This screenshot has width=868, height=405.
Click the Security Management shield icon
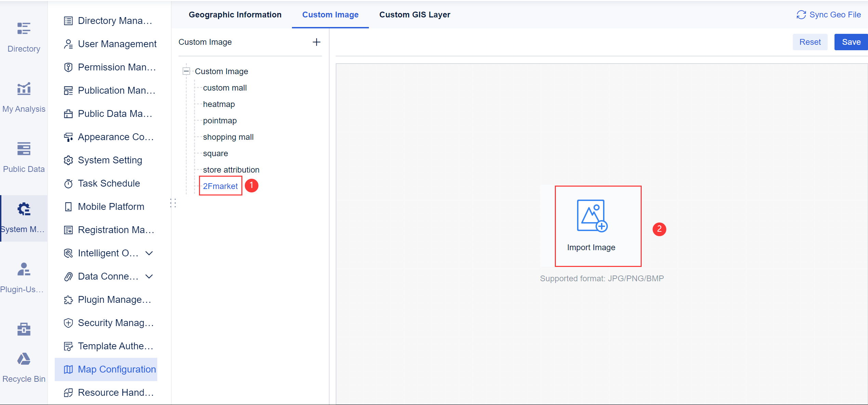[68, 323]
